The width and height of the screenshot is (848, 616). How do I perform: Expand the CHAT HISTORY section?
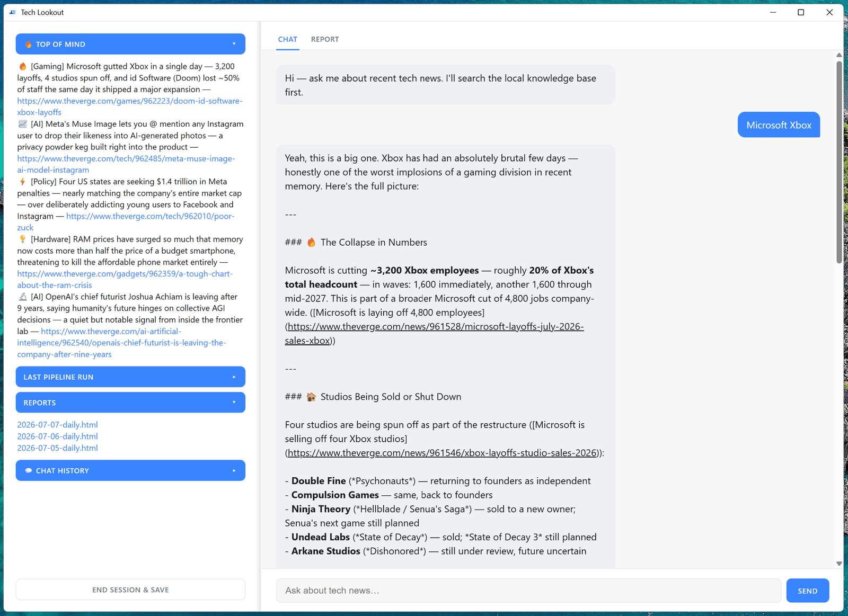[130, 470]
